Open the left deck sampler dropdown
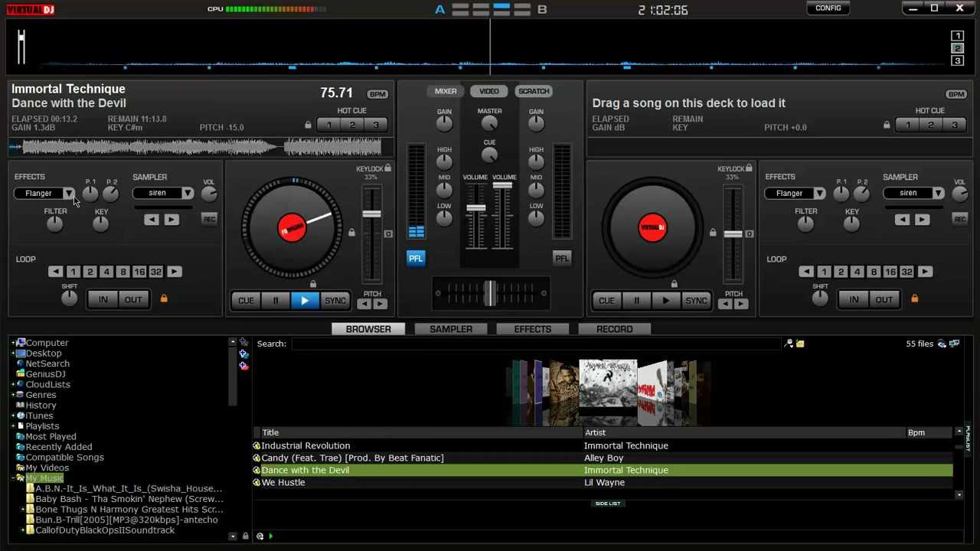 pos(188,194)
